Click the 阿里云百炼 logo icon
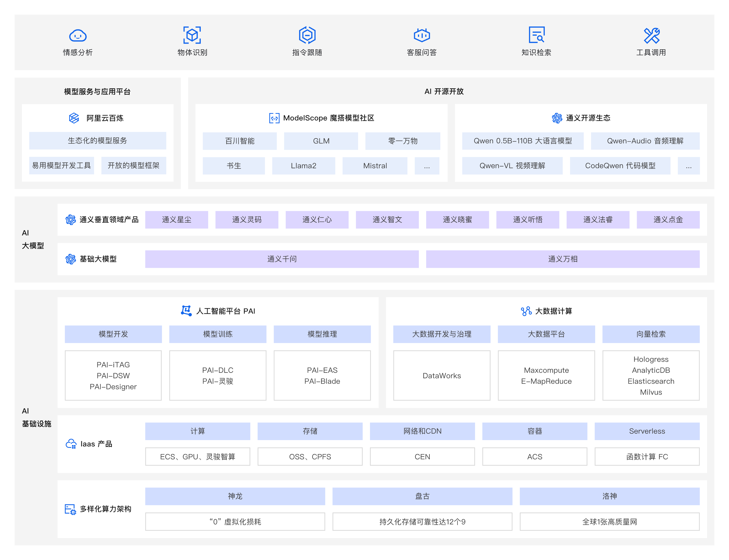 (74, 118)
